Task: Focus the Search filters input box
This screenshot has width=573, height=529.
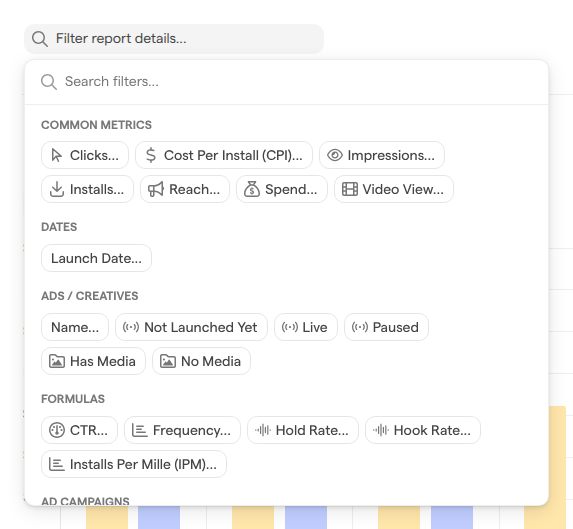Action: [x=286, y=81]
